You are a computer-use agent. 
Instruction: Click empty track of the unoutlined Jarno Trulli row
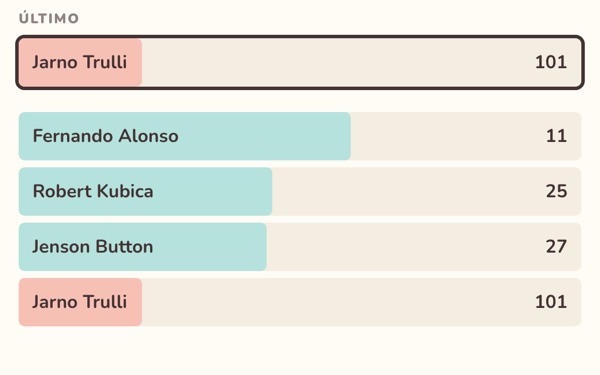click(x=337, y=302)
